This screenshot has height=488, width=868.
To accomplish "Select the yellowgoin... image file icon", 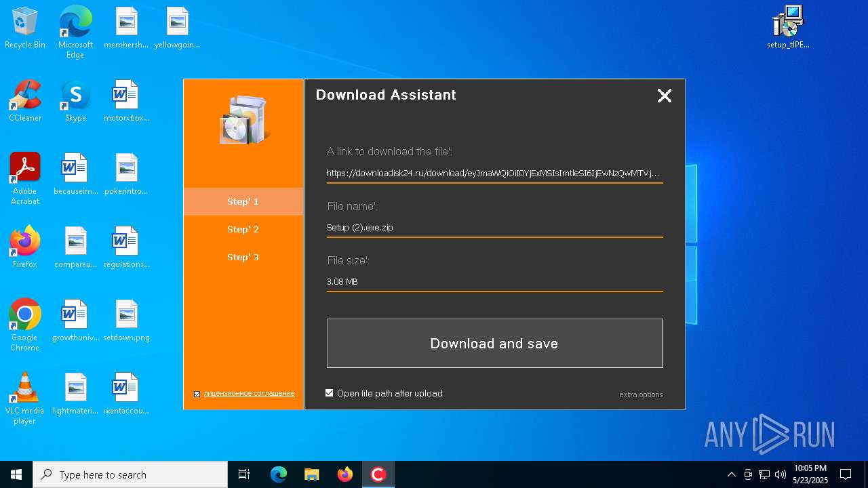I will click(177, 28).
